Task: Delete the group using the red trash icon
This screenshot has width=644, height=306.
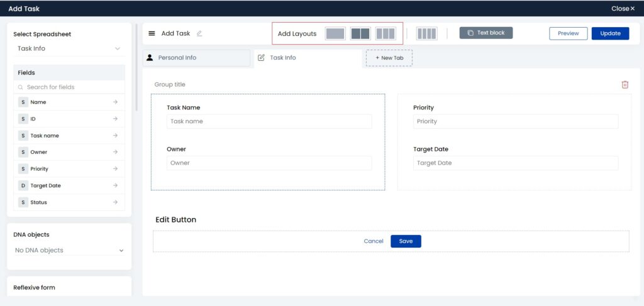Action: (625, 85)
